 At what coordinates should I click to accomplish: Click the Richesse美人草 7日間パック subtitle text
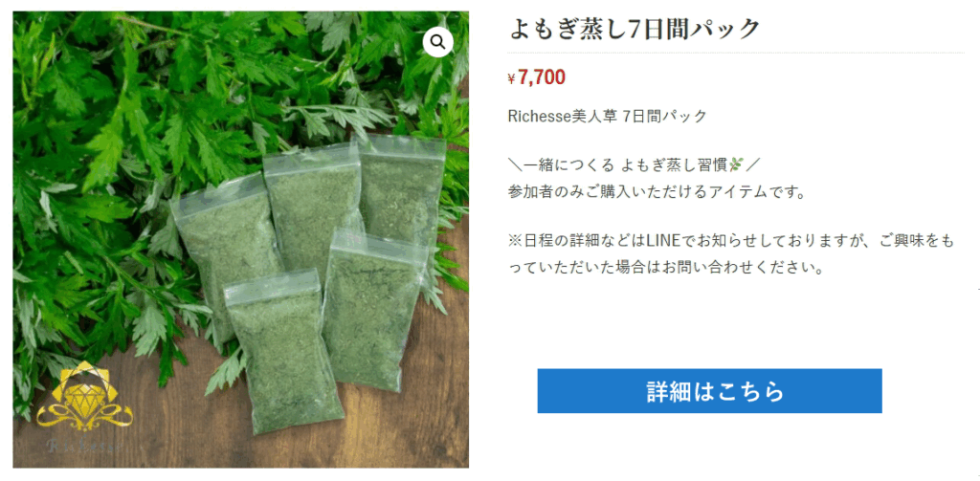608,117
